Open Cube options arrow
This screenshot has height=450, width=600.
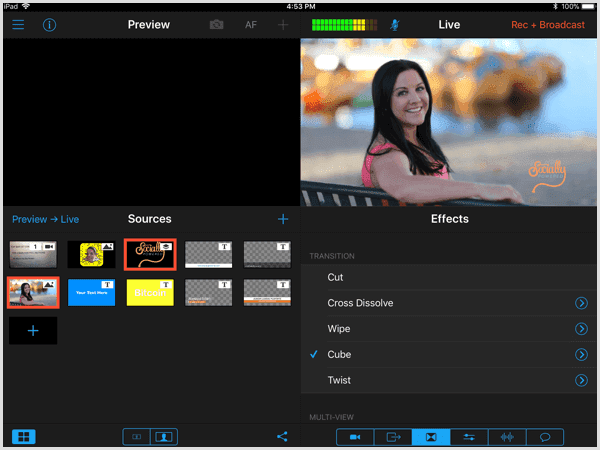(581, 354)
